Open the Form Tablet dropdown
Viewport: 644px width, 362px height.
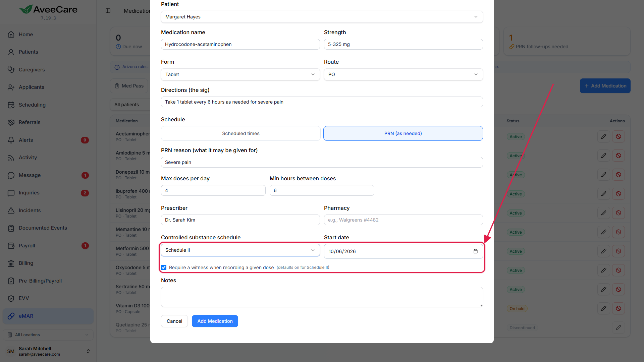(x=240, y=74)
